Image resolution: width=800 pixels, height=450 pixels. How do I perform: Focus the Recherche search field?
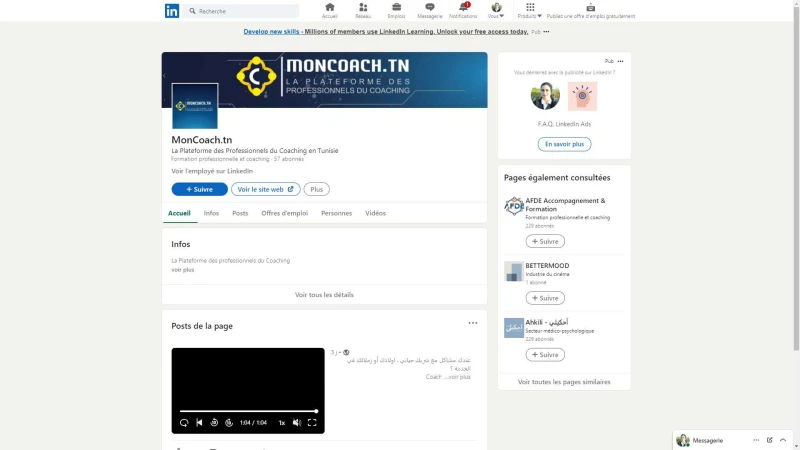(x=241, y=11)
